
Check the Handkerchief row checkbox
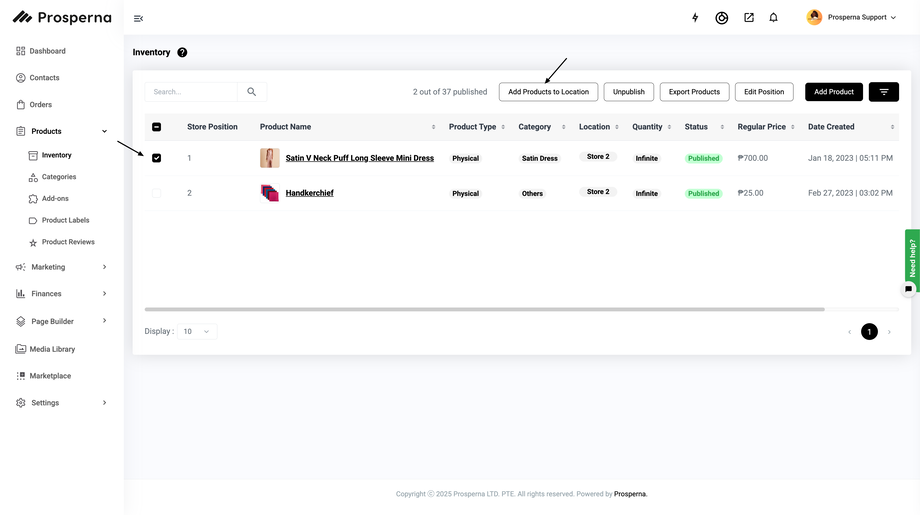(156, 193)
